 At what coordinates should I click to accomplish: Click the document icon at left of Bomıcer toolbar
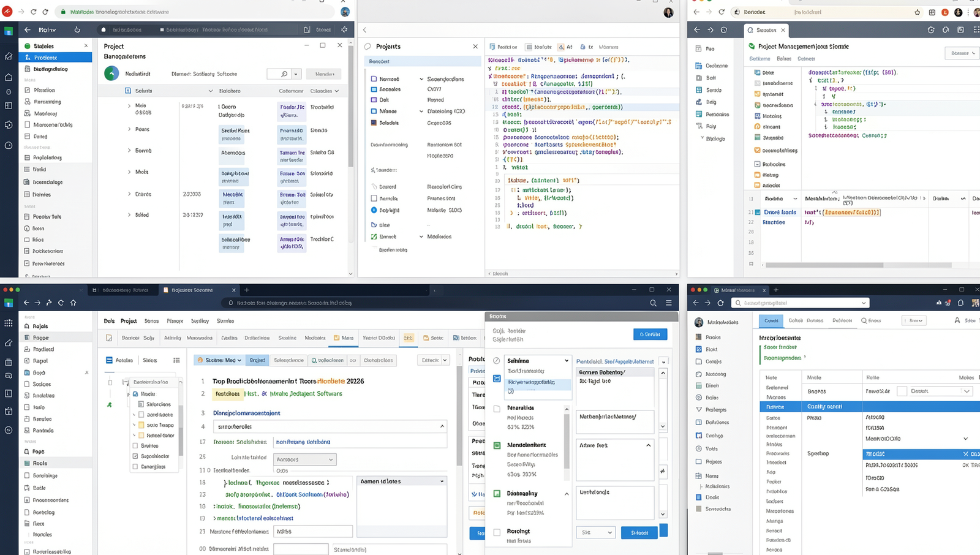[x=109, y=338]
